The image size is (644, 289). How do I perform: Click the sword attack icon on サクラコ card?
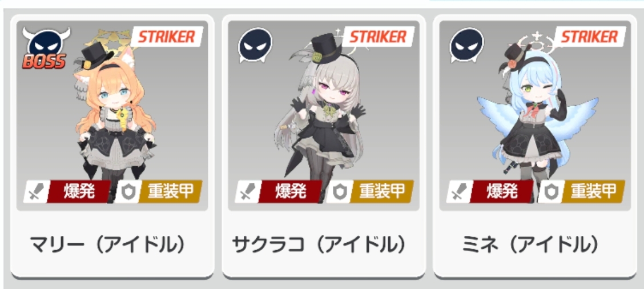point(247,191)
